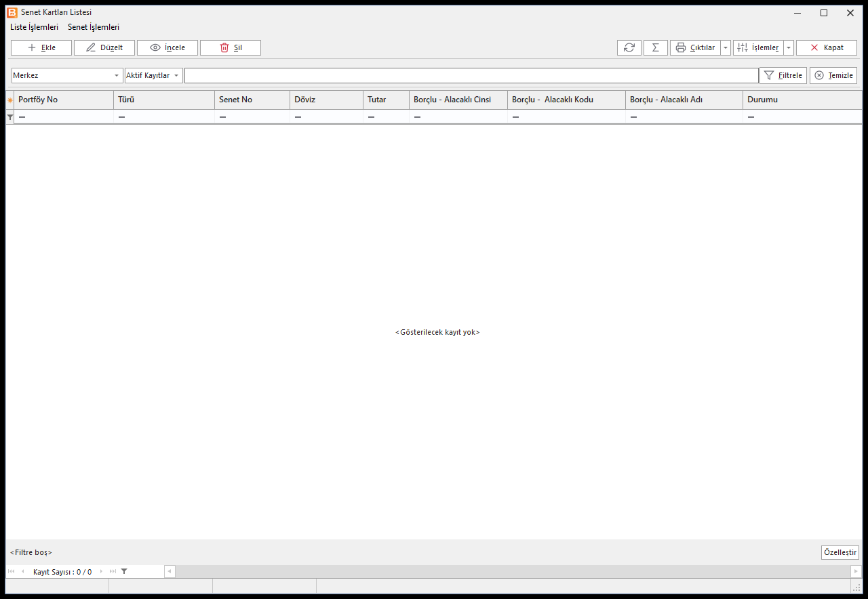The image size is (868, 599).
Task: Click the İşlemler button
Action: [x=758, y=47]
